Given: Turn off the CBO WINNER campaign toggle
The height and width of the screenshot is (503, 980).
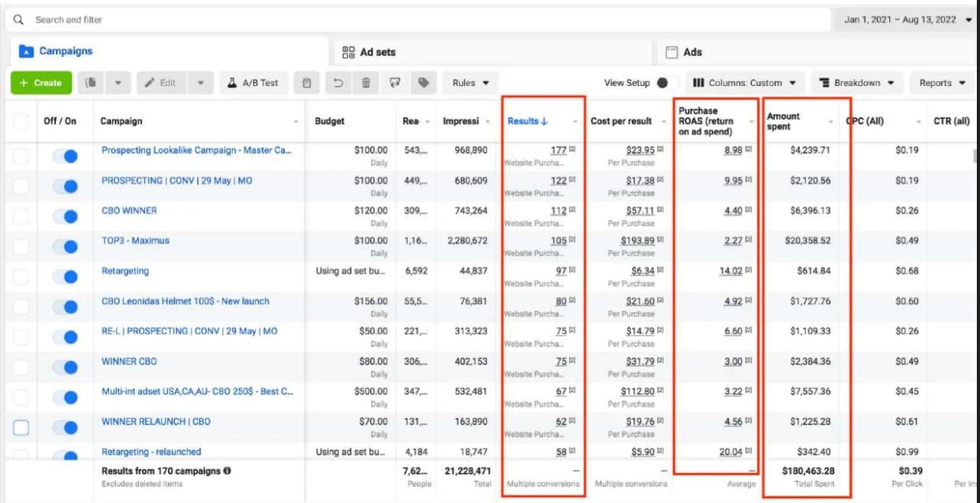Looking at the screenshot, I should tap(65, 217).
